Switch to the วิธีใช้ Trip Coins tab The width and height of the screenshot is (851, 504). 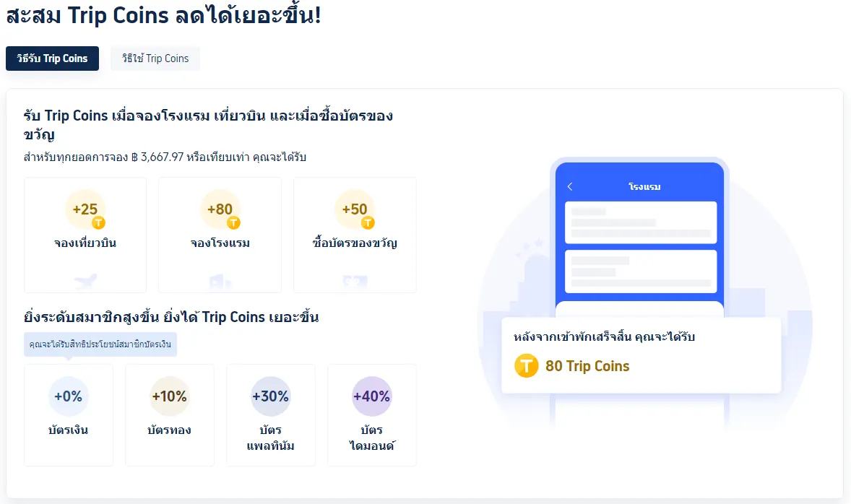coord(155,58)
